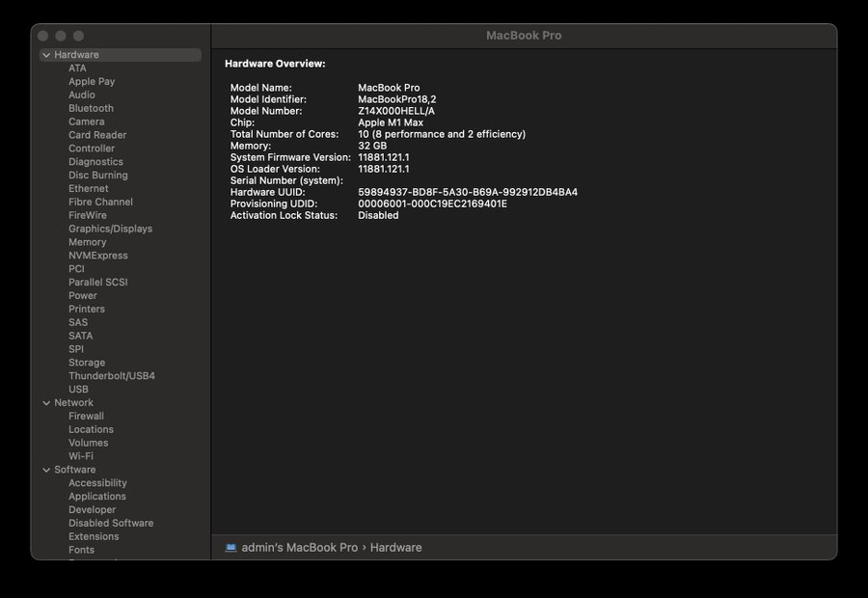868x598 pixels.
Task: Open the FireWire section
Action: 88,215
